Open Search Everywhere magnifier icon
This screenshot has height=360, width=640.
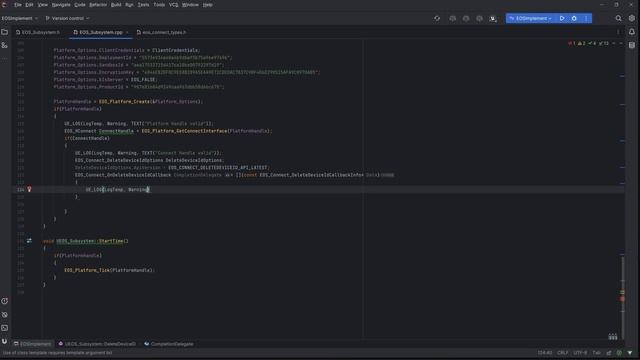[618, 18]
